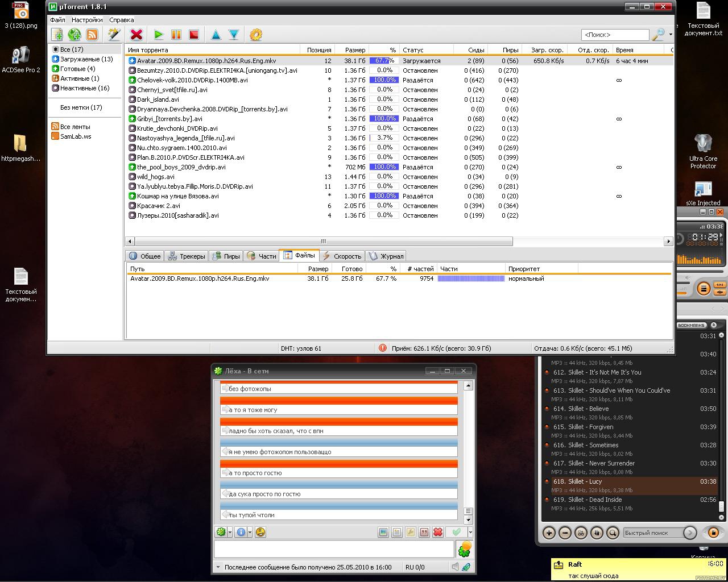Click the history notepad icon in chat toolbar

click(x=397, y=532)
